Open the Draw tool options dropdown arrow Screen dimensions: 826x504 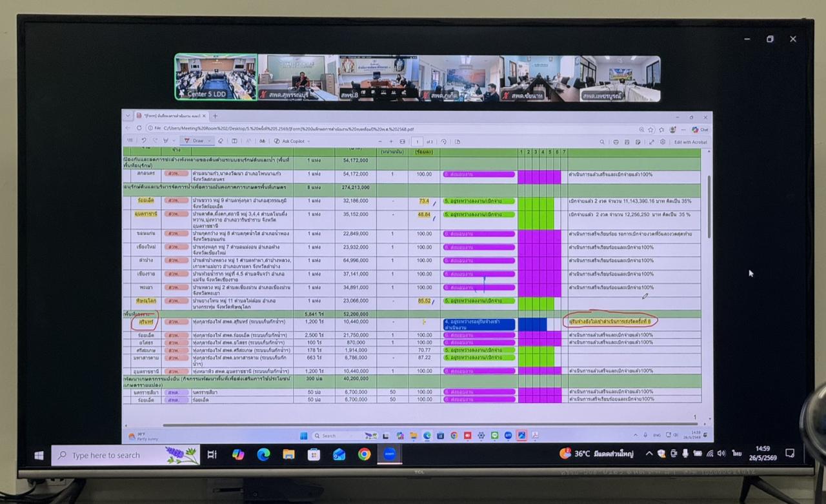(x=209, y=141)
